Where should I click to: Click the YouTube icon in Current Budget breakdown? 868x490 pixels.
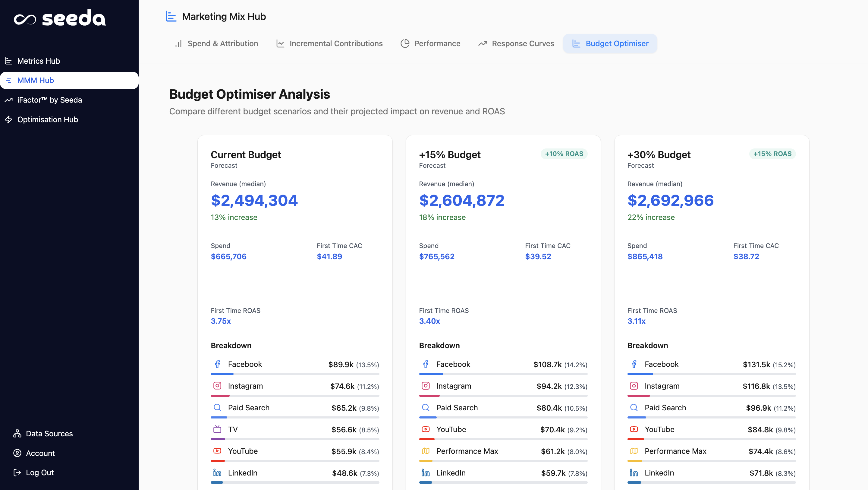pyautogui.click(x=217, y=451)
